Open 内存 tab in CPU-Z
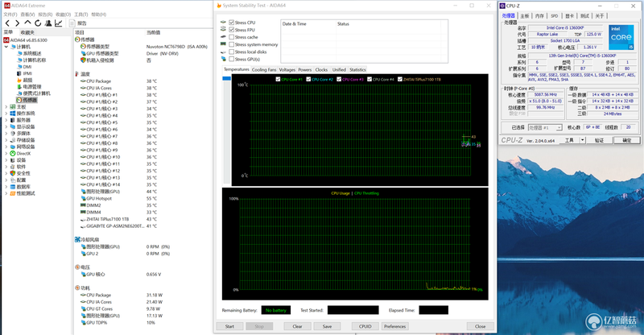This screenshot has height=335, width=644. [539, 16]
